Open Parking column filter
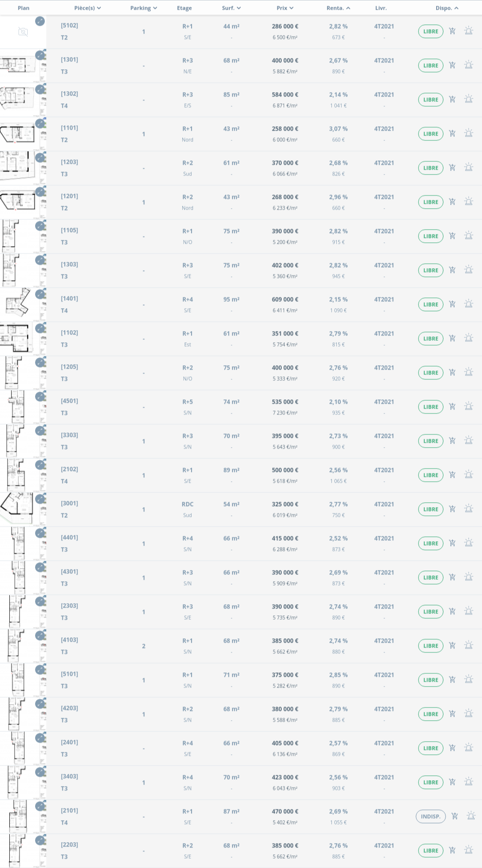 (x=144, y=8)
